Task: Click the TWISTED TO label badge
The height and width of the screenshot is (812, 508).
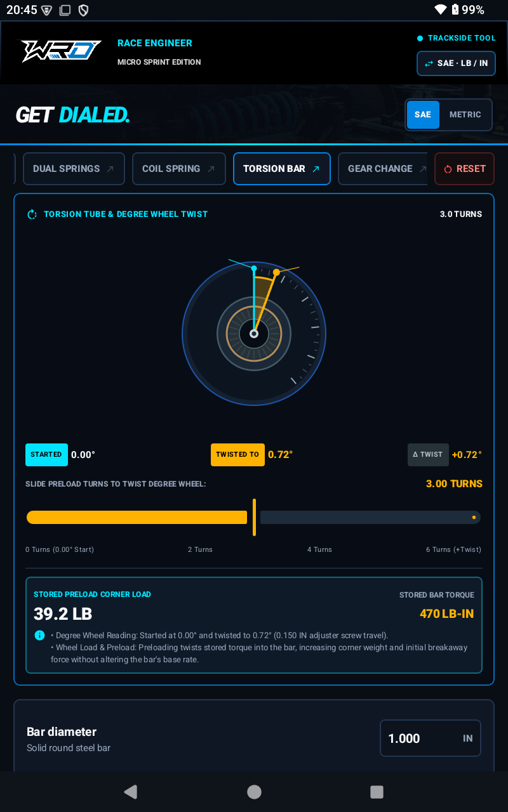Action: [x=237, y=455]
